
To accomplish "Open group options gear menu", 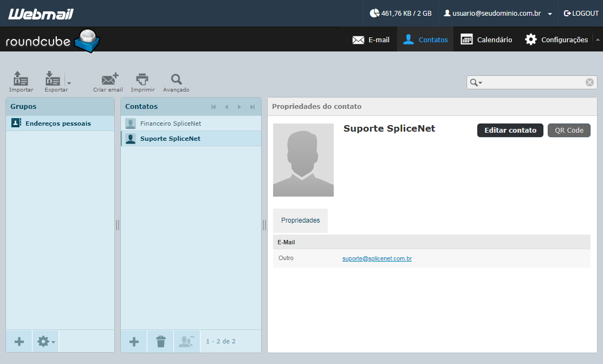I will pos(46,341).
